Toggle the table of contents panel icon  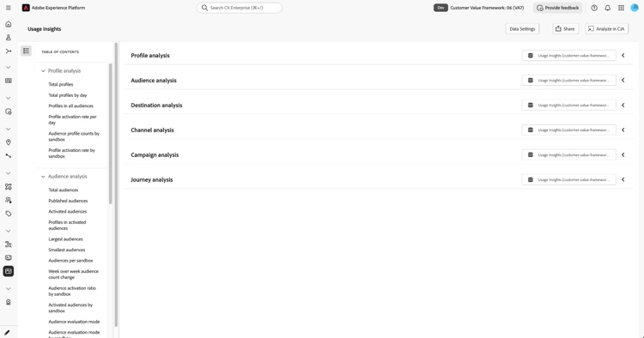27,51
